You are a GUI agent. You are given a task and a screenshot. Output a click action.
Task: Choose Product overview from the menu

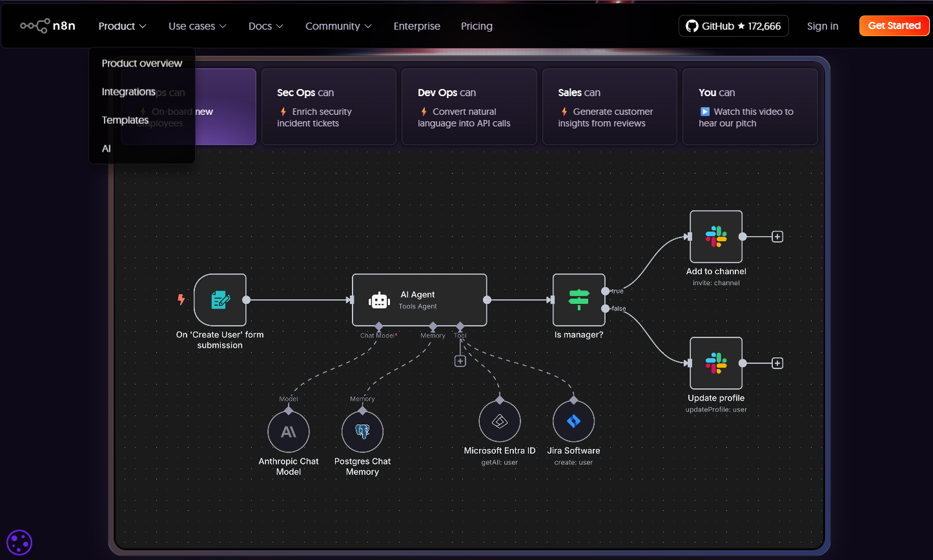click(x=142, y=63)
